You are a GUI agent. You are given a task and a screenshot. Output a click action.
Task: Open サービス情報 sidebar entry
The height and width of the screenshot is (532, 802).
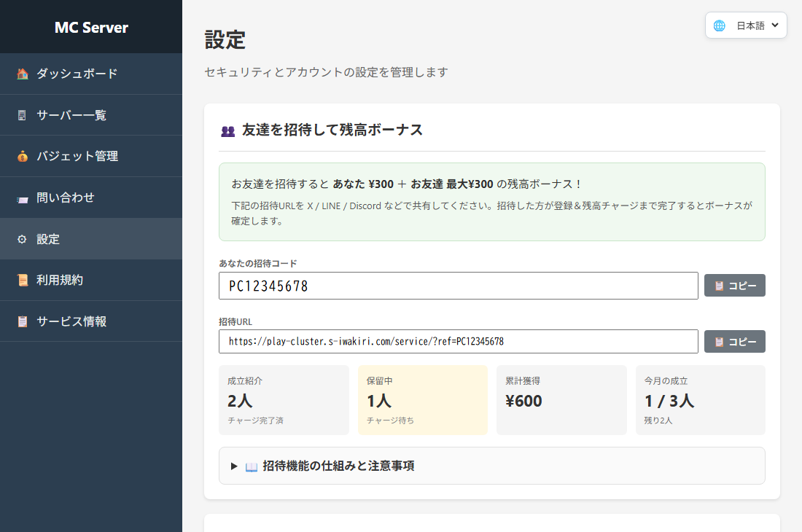[x=91, y=321]
